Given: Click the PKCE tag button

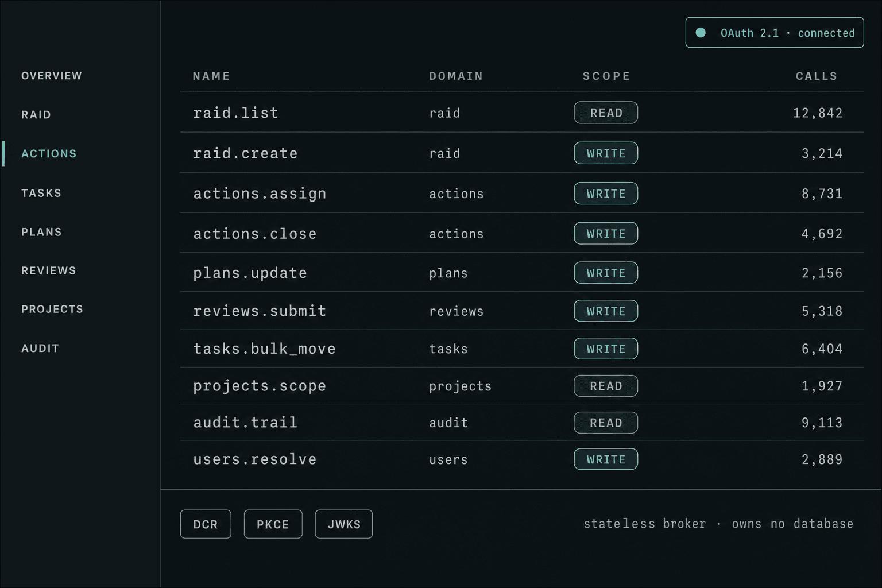Looking at the screenshot, I should (x=273, y=524).
